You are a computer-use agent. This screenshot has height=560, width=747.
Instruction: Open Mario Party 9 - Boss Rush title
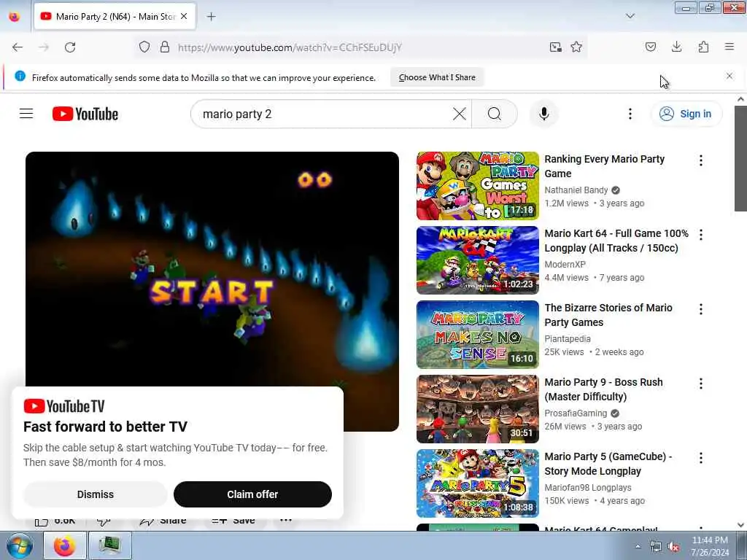(603, 389)
